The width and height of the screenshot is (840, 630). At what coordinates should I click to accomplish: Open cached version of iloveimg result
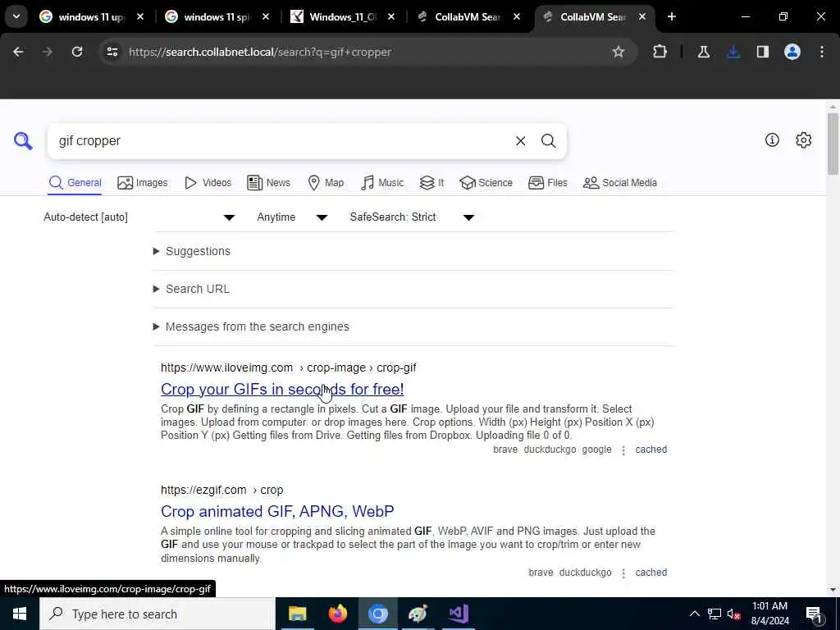651,450
